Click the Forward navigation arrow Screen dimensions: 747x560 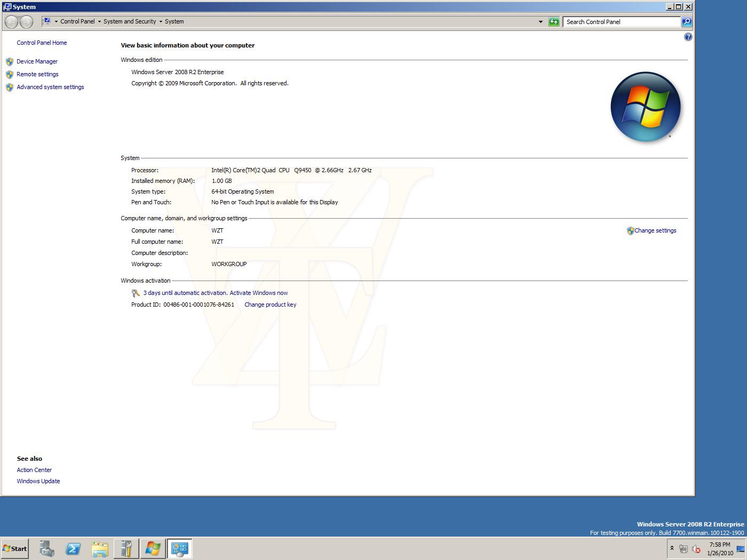click(26, 22)
